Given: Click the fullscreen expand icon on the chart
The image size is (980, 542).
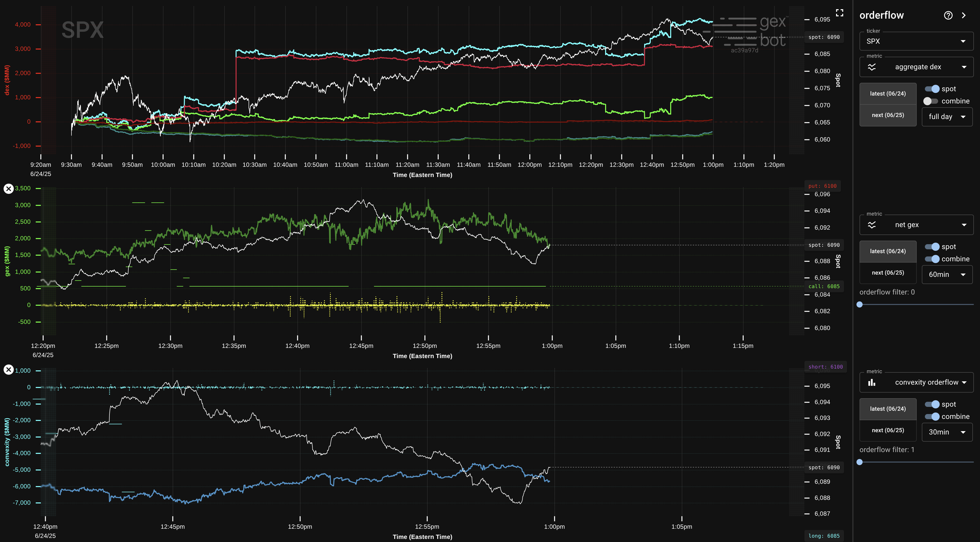Looking at the screenshot, I should [x=840, y=13].
